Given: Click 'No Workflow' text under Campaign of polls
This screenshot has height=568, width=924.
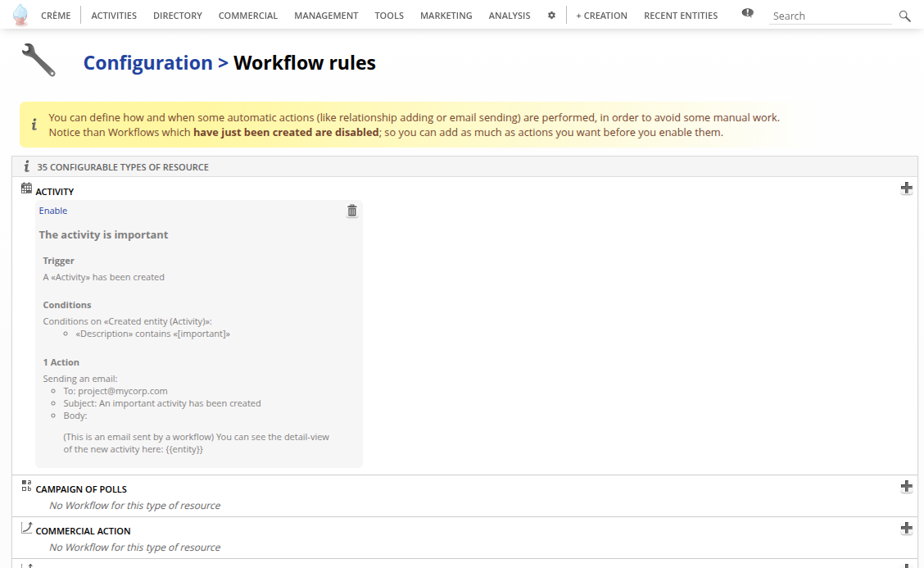Looking at the screenshot, I should click(x=135, y=506).
